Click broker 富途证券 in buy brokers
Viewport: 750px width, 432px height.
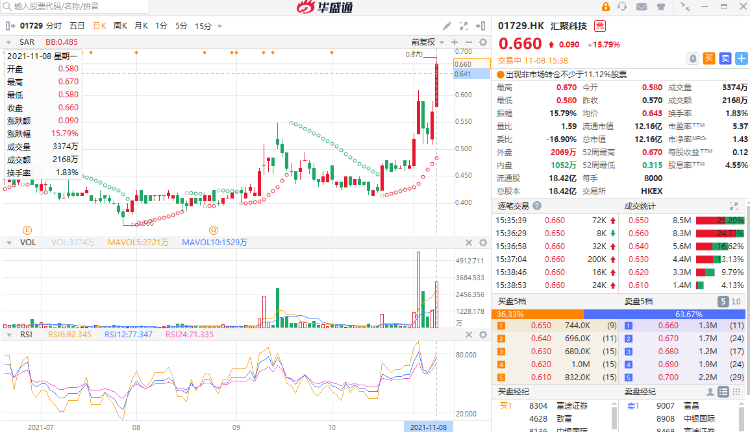[572, 406]
